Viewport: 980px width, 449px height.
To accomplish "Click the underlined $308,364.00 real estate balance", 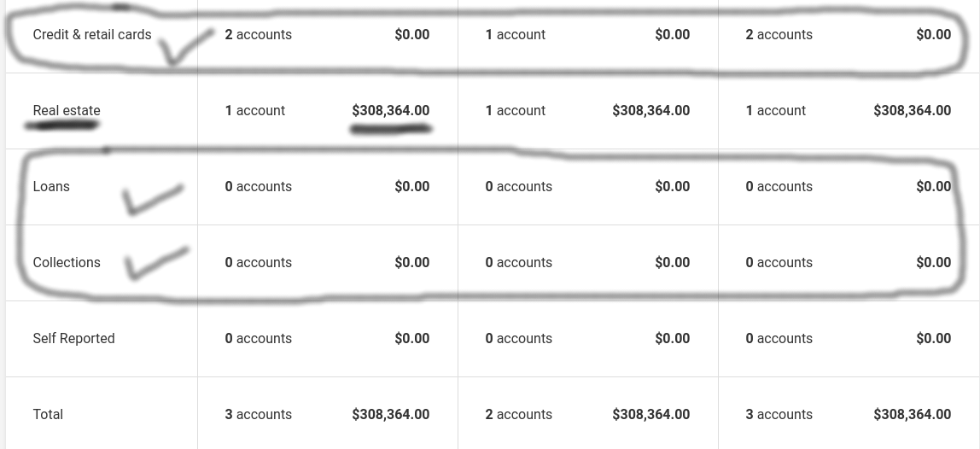I will pos(391,111).
